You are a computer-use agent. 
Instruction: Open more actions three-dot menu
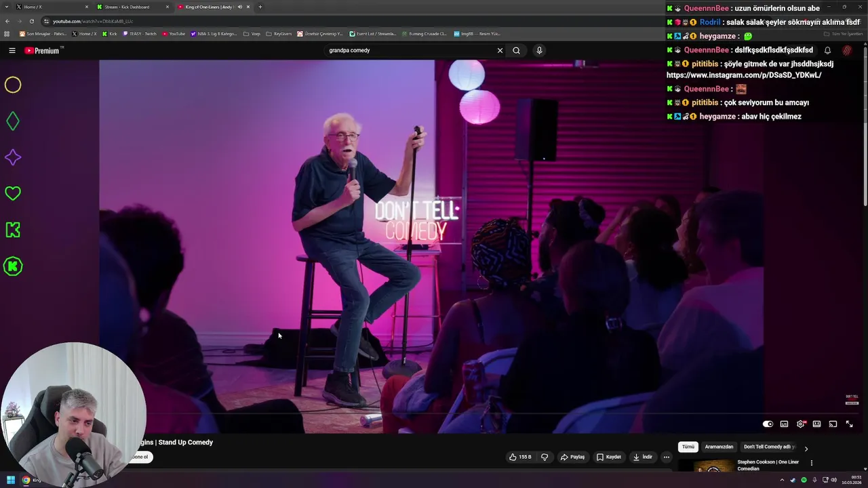pos(667,457)
